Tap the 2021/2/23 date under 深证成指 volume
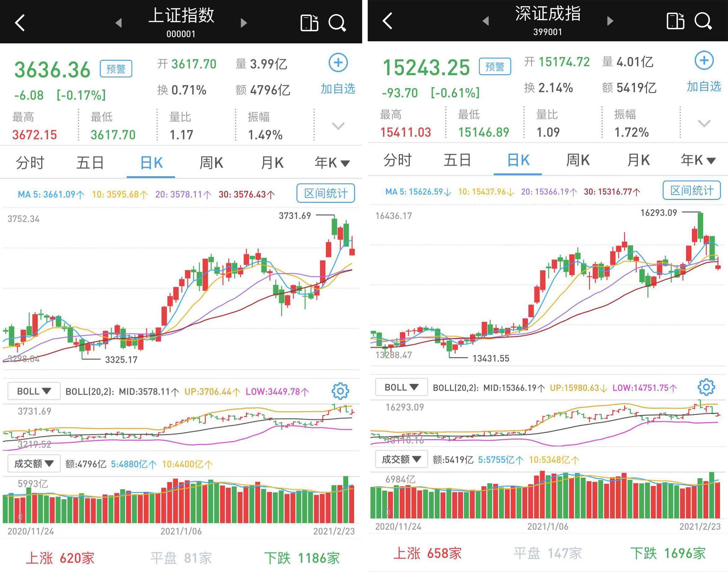This screenshot has height=572, width=728. [700, 527]
